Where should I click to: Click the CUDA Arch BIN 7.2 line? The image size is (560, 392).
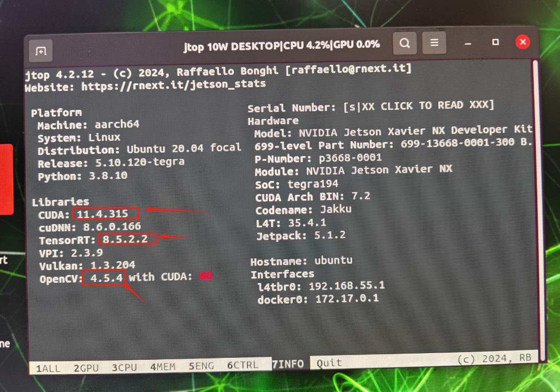click(x=313, y=197)
